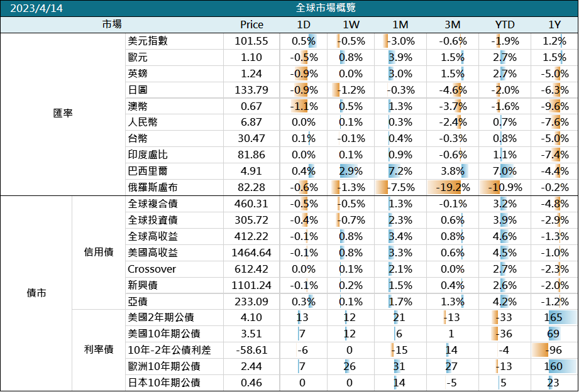
Task: Select the 歐元 row label
Action: 138,57
